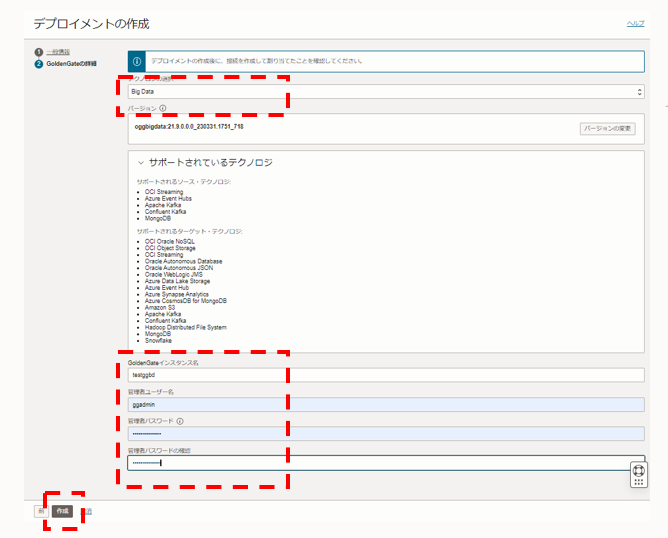Click the サポートされるターゲット・テクノロジ heading
Image resolution: width=668 pixels, height=538 pixels.
coord(190,232)
